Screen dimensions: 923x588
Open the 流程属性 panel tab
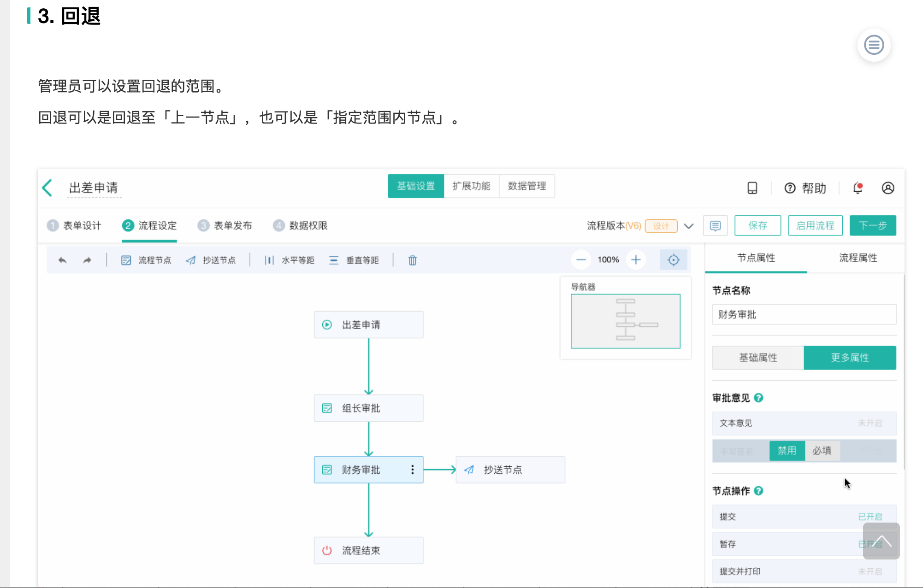[x=858, y=258]
